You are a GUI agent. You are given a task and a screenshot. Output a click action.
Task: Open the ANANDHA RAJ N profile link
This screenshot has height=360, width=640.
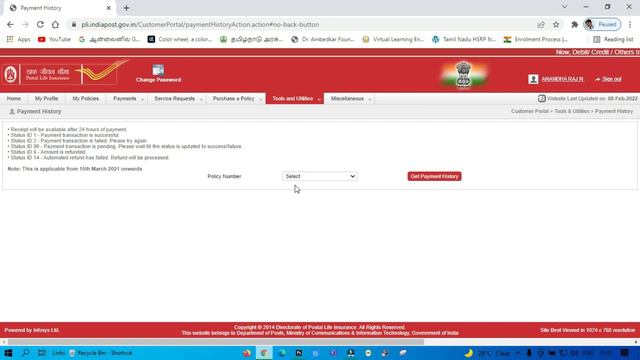[x=562, y=79]
